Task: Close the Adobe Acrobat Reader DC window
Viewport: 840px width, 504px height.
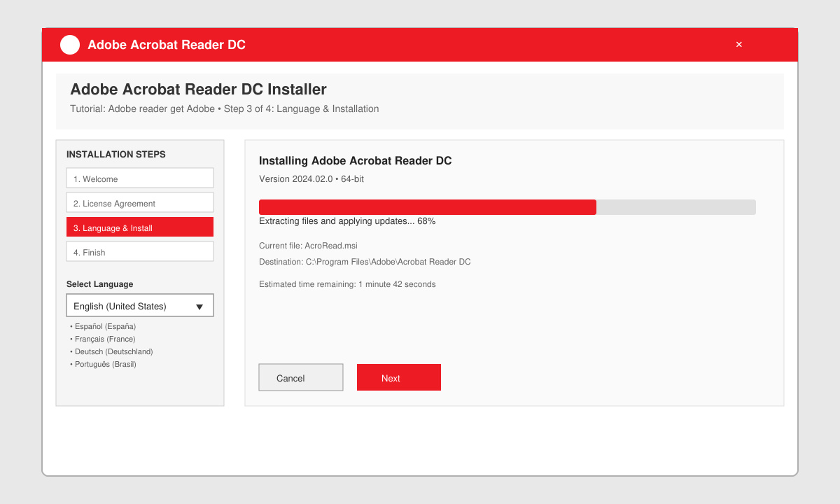Action: click(738, 45)
